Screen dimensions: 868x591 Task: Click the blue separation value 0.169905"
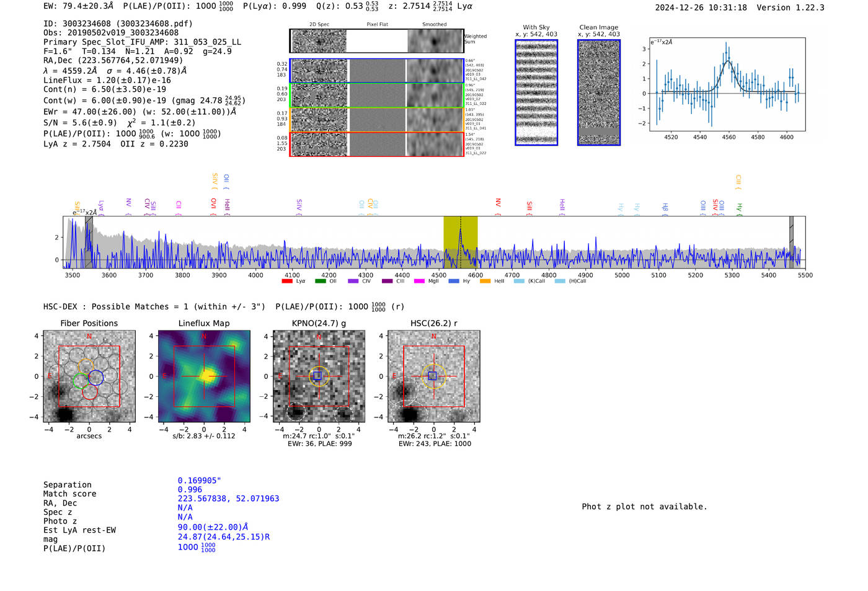200,481
